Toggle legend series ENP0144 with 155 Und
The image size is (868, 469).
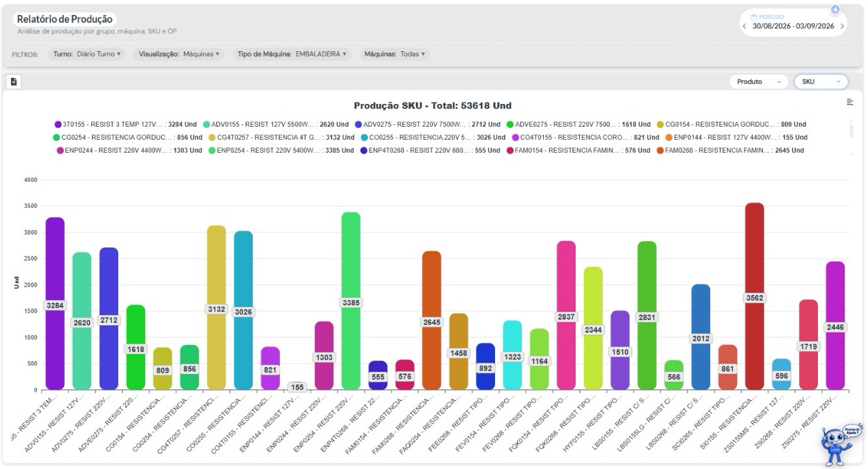737,137
